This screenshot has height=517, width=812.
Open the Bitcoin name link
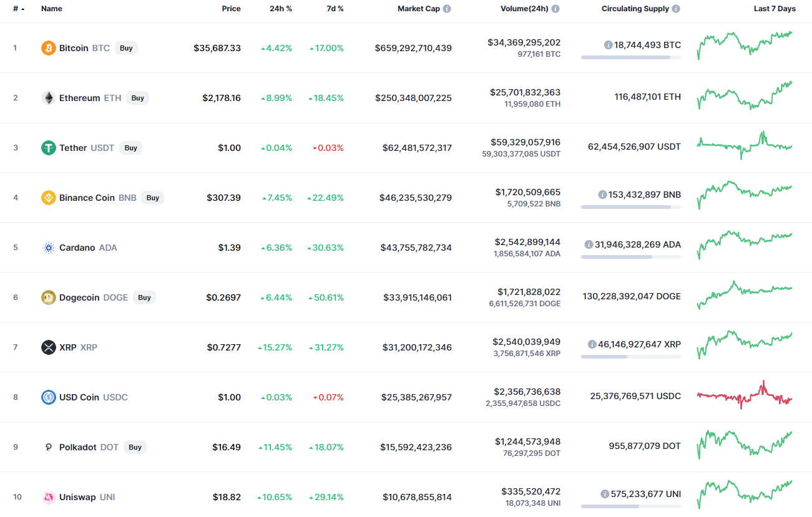tap(74, 48)
